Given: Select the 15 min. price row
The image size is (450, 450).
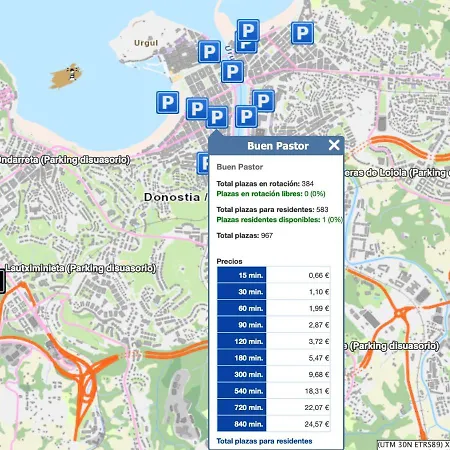Looking at the screenshot, I should coord(274,275).
